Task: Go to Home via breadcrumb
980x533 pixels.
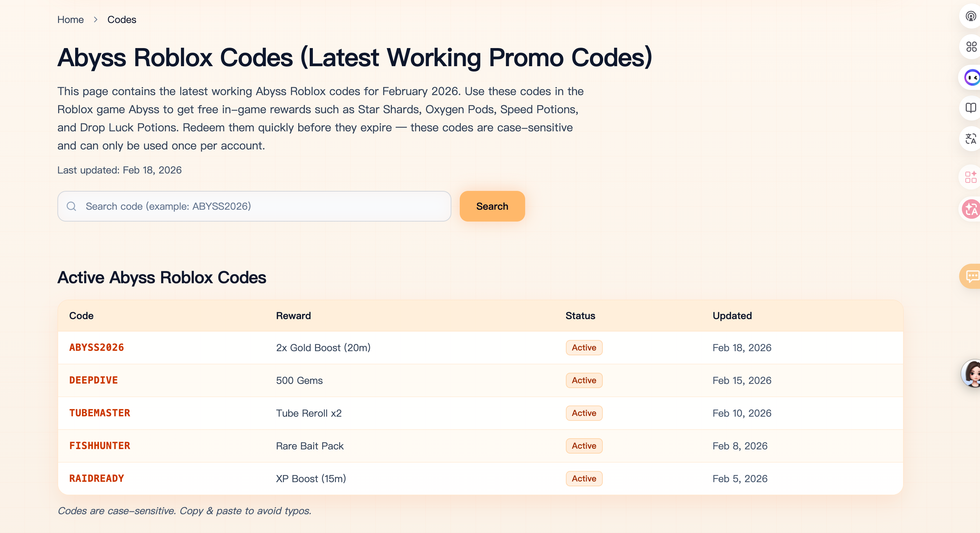Action: (70, 20)
